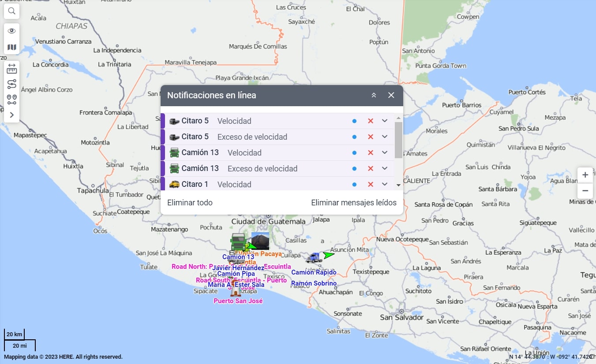Select the eye visibility tool in sidebar

pyautogui.click(x=11, y=30)
